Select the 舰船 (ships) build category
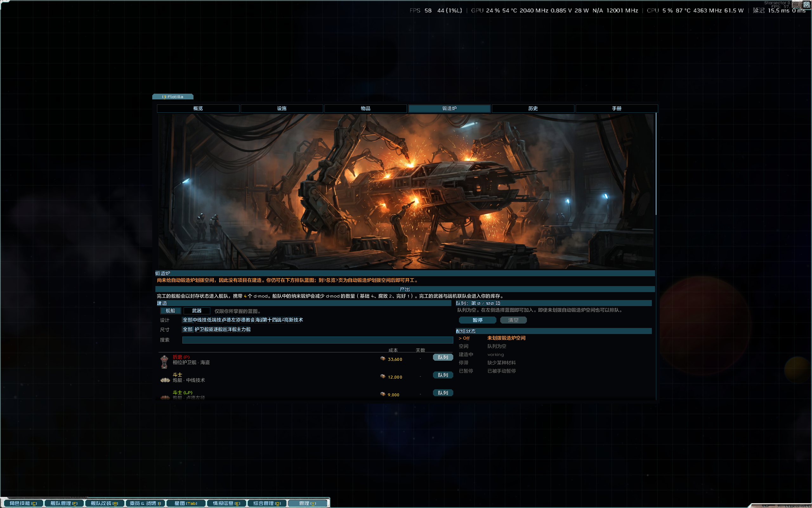This screenshot has height=508, width=812. pos(170,311)
